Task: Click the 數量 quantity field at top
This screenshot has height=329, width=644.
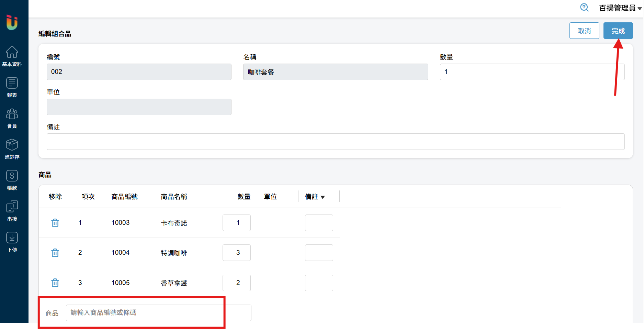Action: pyautogui.click(x=532, y=72)
